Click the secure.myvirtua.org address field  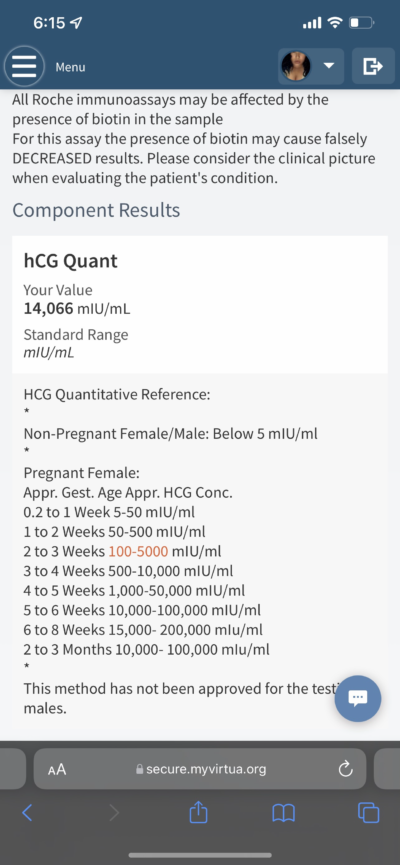point(200,768)
